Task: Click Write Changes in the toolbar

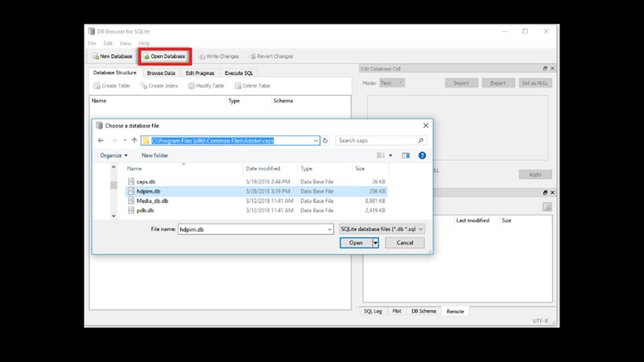Action: [218, 56]
